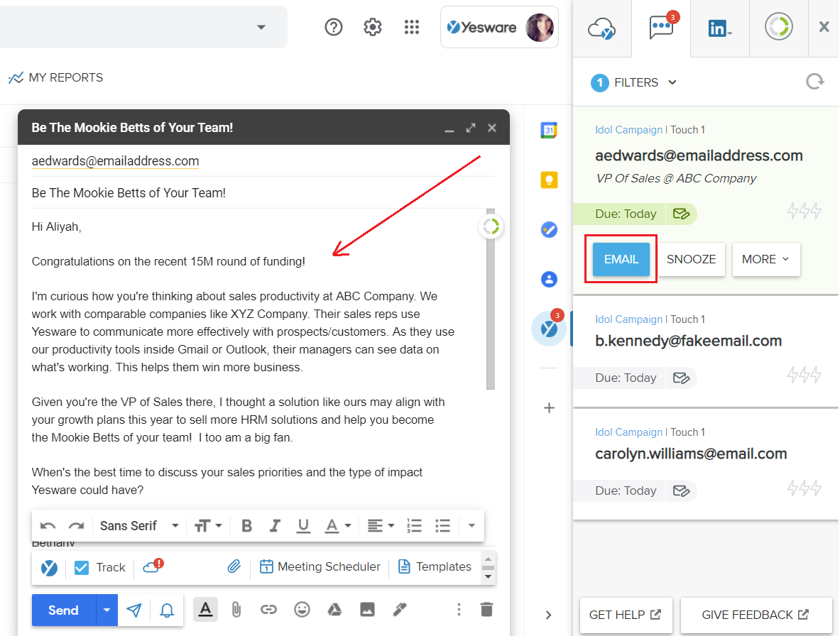Open the green circular progress tab

click(778, 27)
